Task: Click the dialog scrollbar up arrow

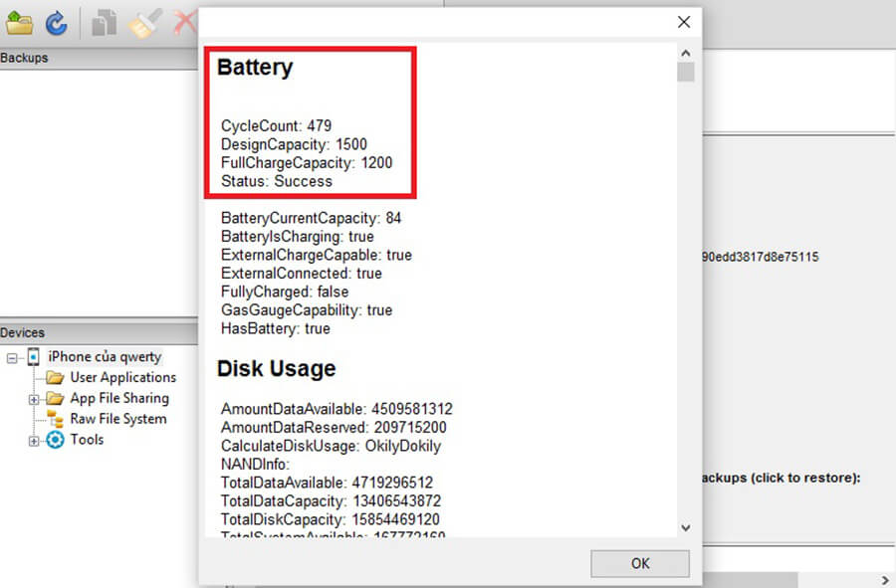Action: [x=685, y=52]
